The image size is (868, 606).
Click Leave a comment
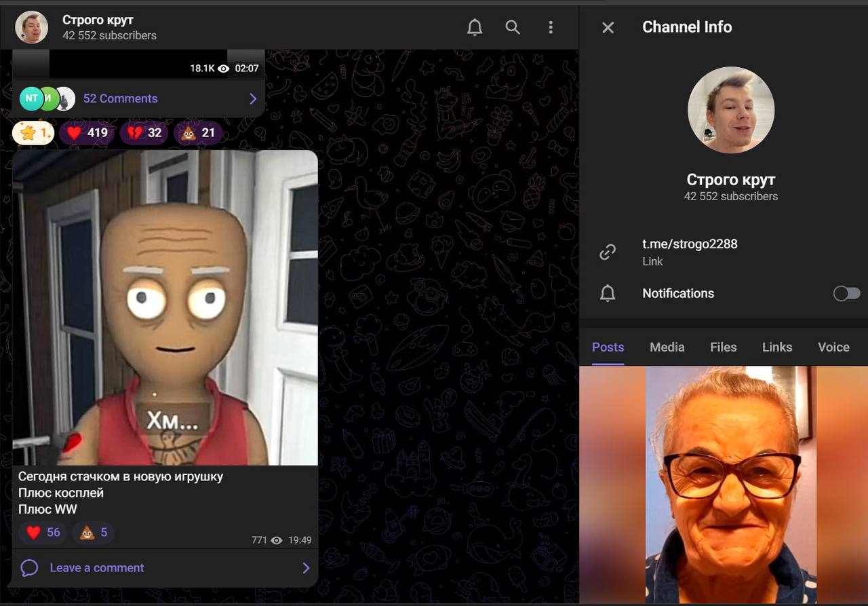(97, 568)
